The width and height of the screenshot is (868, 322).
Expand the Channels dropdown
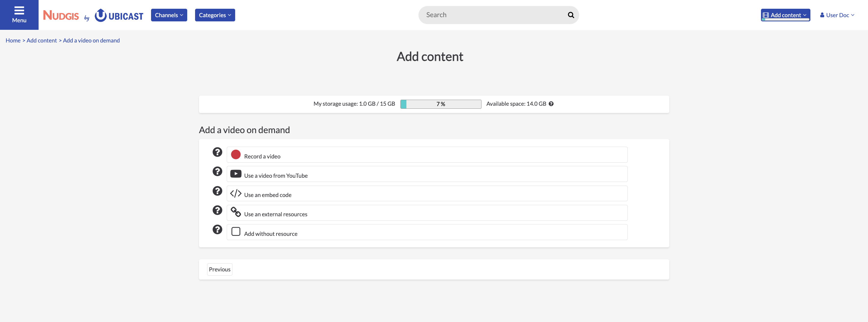coord(169,15)
